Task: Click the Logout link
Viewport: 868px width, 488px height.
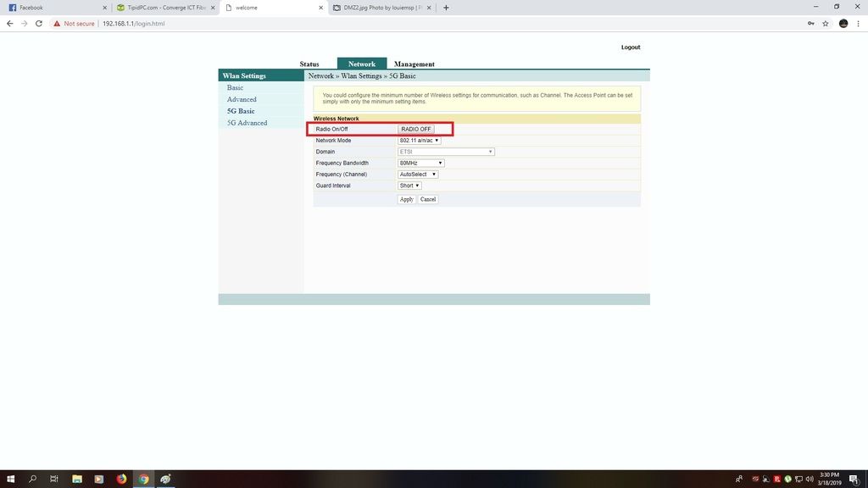Action: pos(631,47)
